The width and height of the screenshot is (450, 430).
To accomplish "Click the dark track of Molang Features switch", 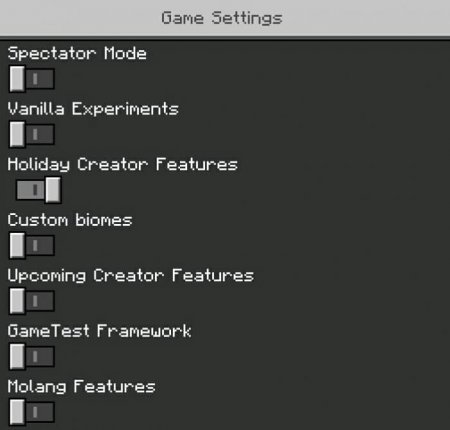I will pyautogui.click(x=40, y=413).
